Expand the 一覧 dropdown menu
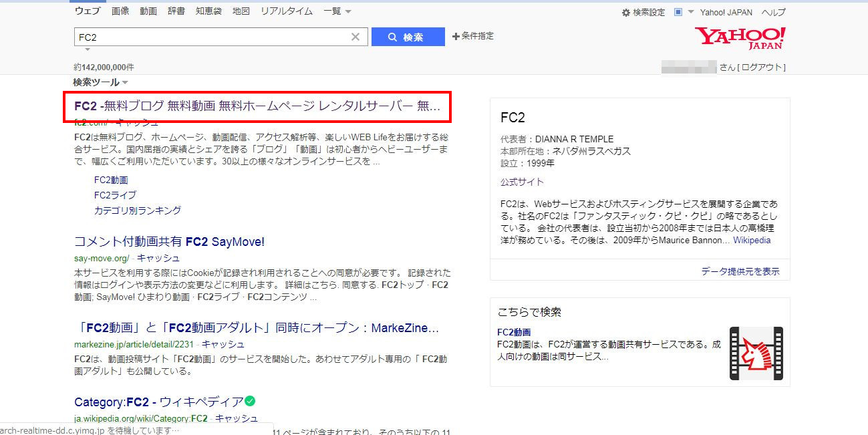 click(x=337, y=11)
